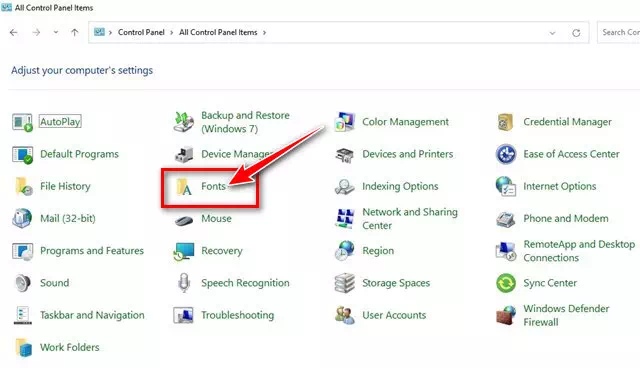The height and width of the screenshot is (368, 640).
Task: Open the recent locations dropdown arrow
Action: 56,32
